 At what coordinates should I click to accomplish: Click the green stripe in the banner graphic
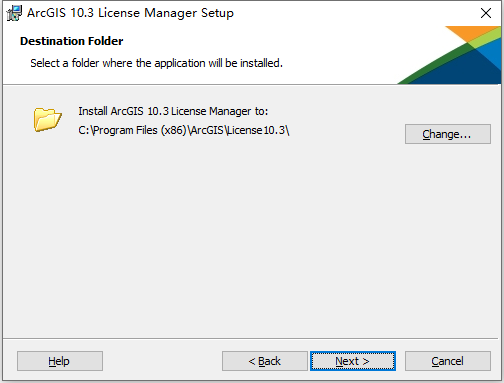(x=433, y=65)
